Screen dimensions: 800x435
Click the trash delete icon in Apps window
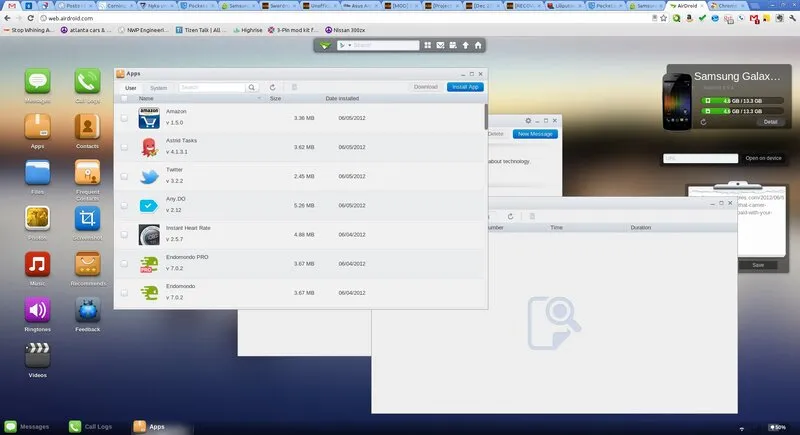tap(294, 87)
